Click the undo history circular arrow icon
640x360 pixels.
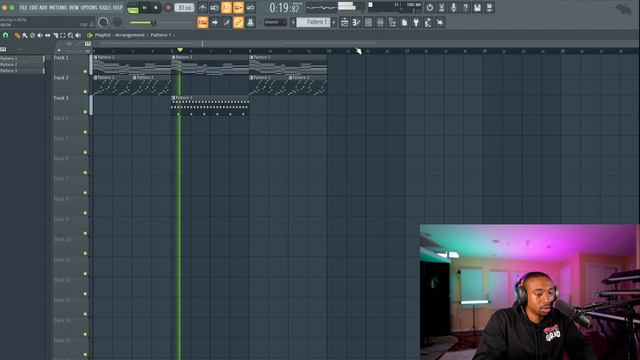pyautogui.click(x=429, y=8)
